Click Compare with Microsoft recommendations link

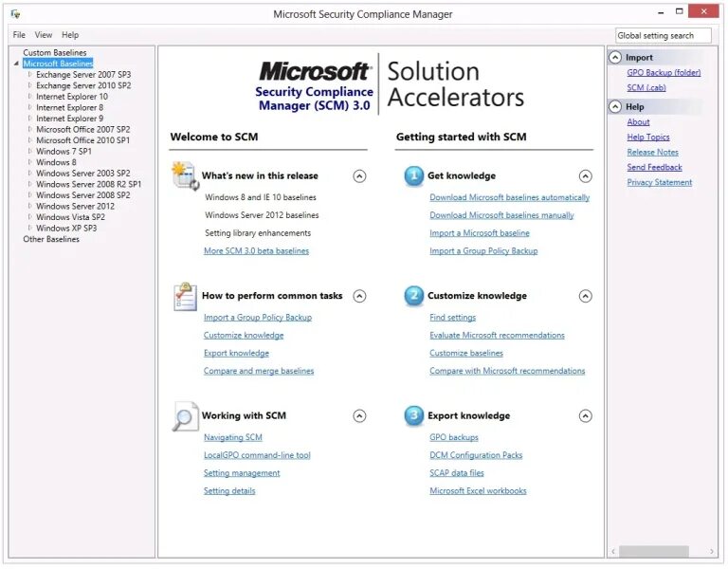[507, 371]
